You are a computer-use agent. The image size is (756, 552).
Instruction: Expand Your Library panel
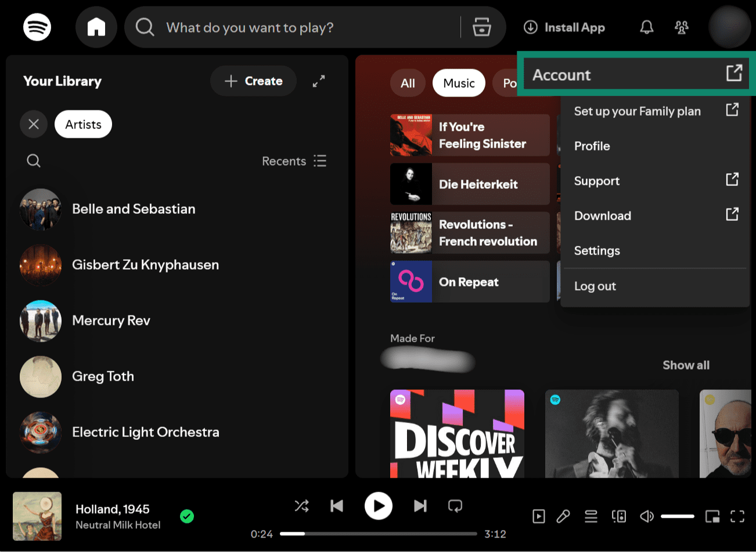click(318, 81)
